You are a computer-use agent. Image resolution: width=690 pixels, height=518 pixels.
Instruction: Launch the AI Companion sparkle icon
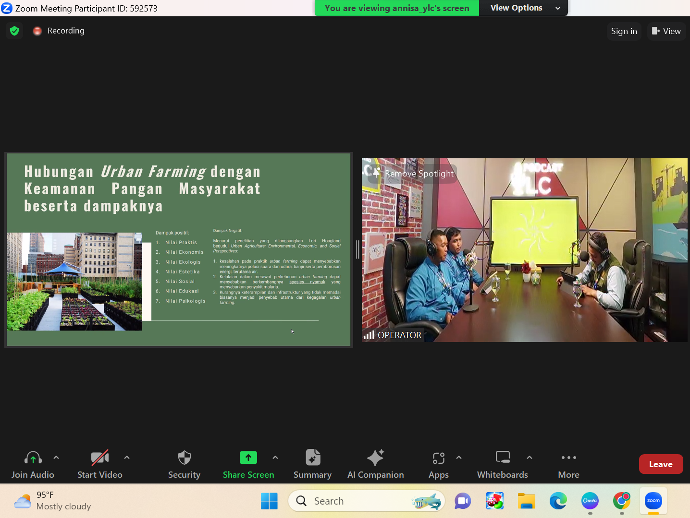point(375,458)
